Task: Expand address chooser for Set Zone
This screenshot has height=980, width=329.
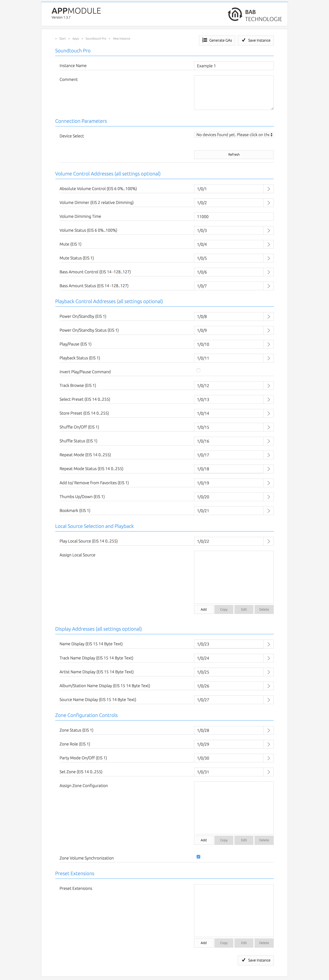Action: (268, 772)
